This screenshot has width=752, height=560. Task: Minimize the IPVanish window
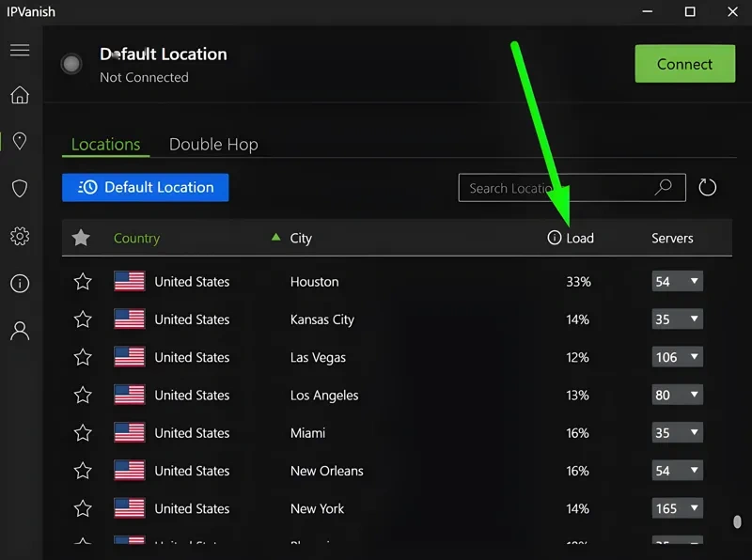coord(648,11)
